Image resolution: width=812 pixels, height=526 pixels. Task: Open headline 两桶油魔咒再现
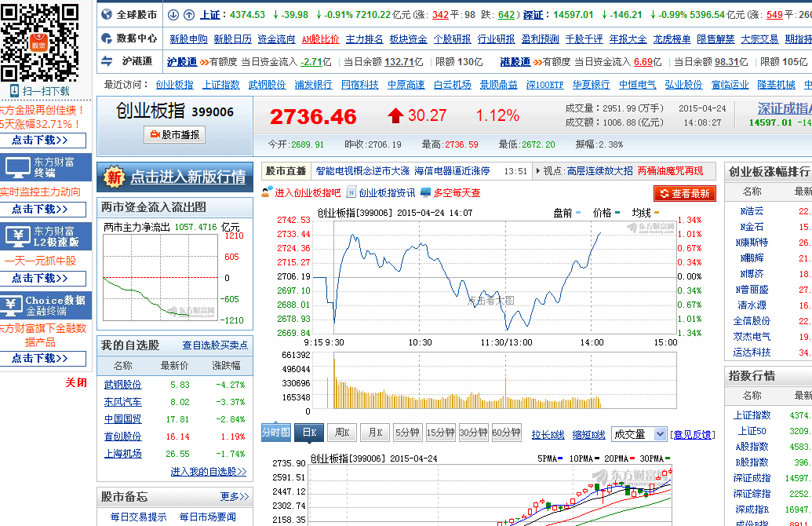click(671, 171)
